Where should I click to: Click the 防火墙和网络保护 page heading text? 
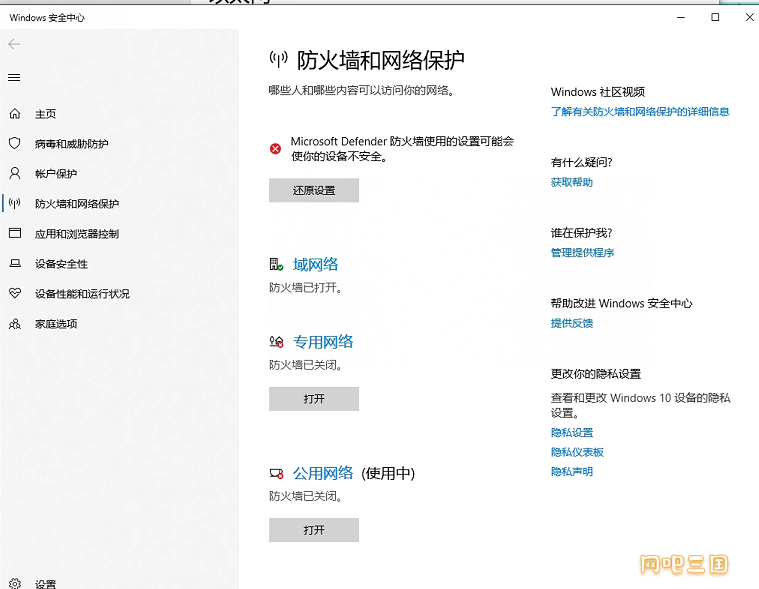point(380,60)
